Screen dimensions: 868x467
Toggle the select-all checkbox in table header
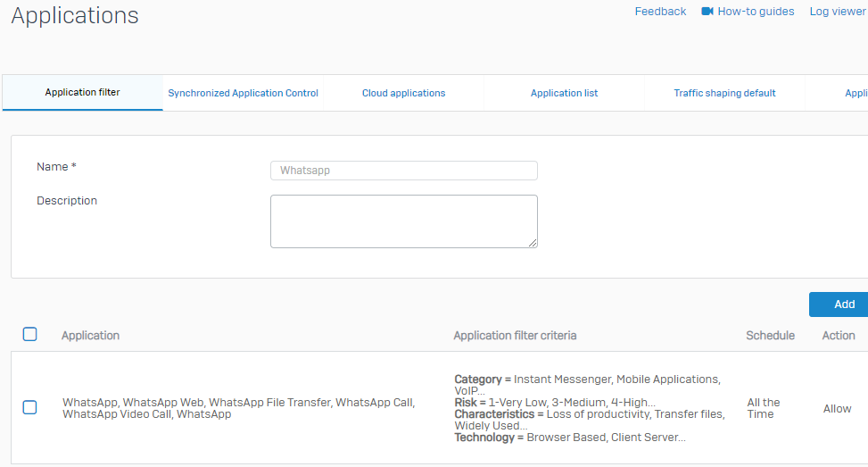tap(30, 334)
